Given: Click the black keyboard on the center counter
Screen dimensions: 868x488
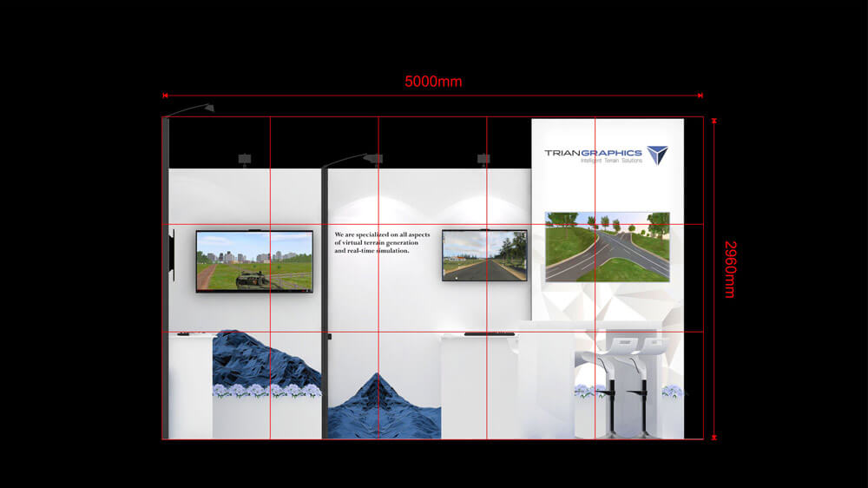Looking at the screenshot, I should click(x=486, y=333).
